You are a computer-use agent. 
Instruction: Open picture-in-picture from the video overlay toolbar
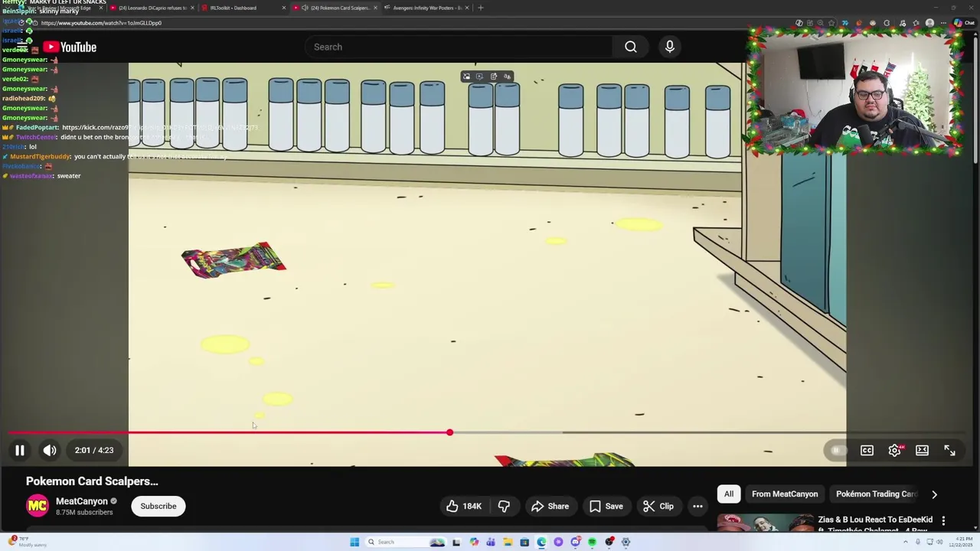466,77
